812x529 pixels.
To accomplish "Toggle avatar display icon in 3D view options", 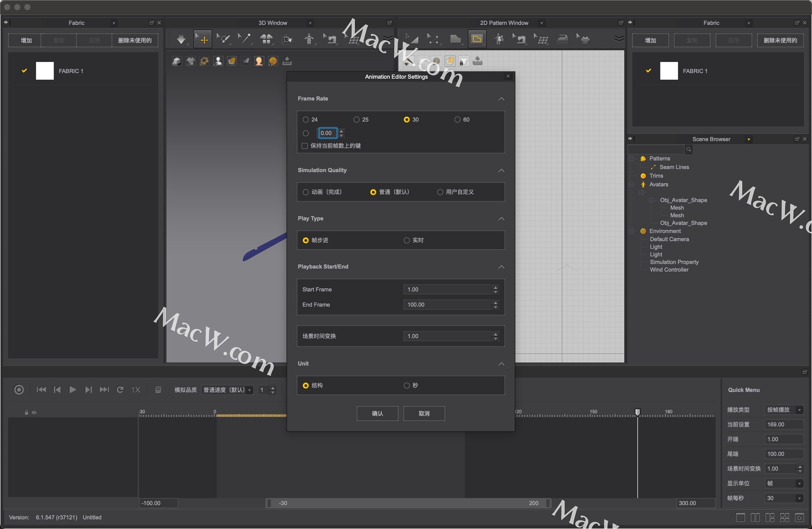I will click(218, 61).
